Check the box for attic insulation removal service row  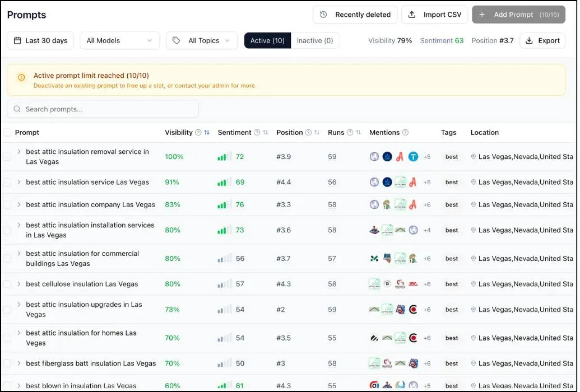[x=7, y=157]
